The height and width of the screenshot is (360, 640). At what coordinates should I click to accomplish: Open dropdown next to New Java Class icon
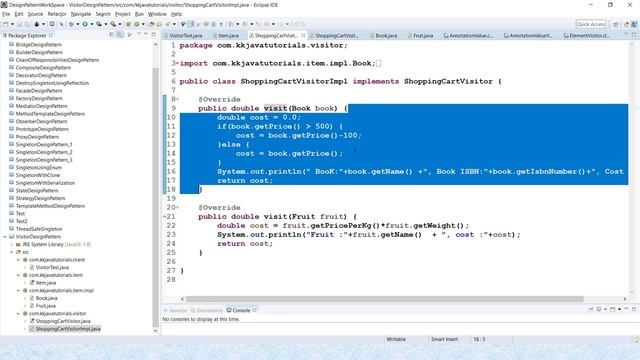(x=143, y=24)
